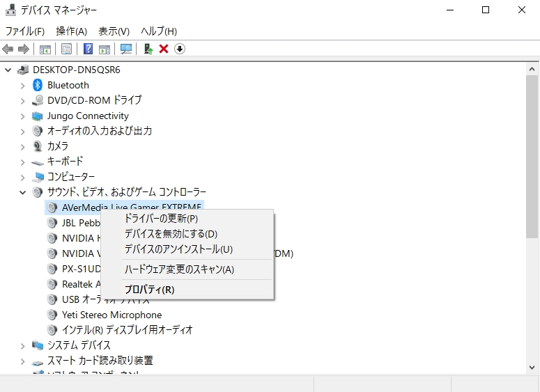Click the scrollbar up arrow
This screenshot has width=540, height=392.
click(532, 69)
